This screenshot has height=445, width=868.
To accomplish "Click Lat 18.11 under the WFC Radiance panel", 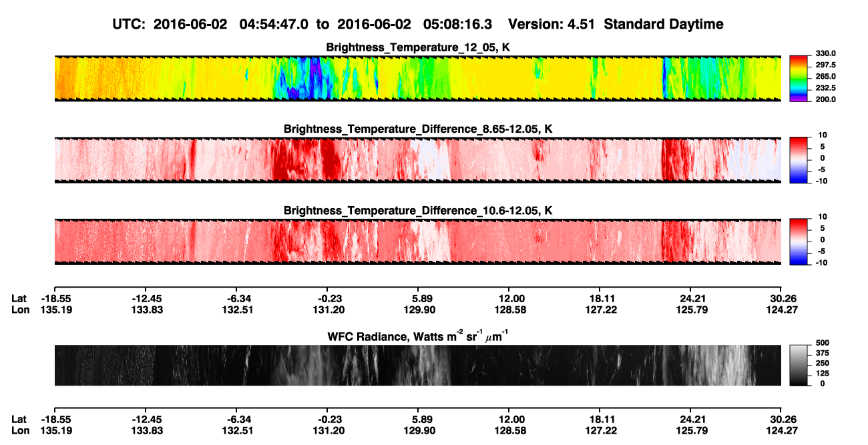I will click(600, 419).
